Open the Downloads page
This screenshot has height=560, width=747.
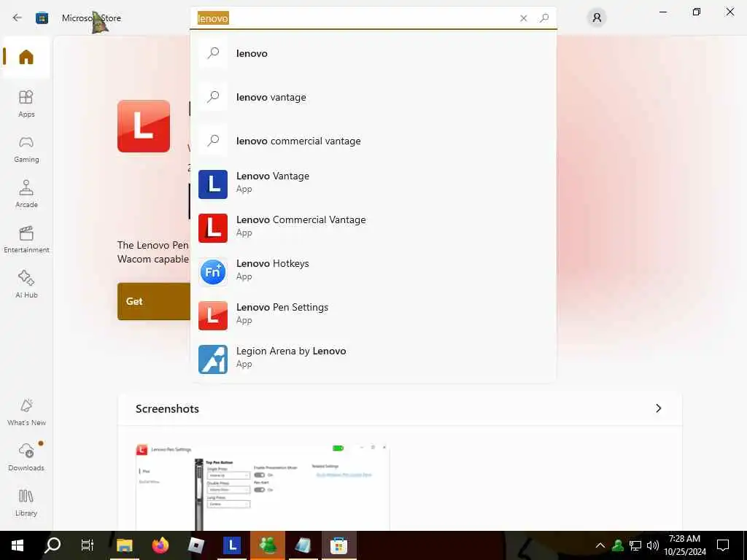point(26,457)
